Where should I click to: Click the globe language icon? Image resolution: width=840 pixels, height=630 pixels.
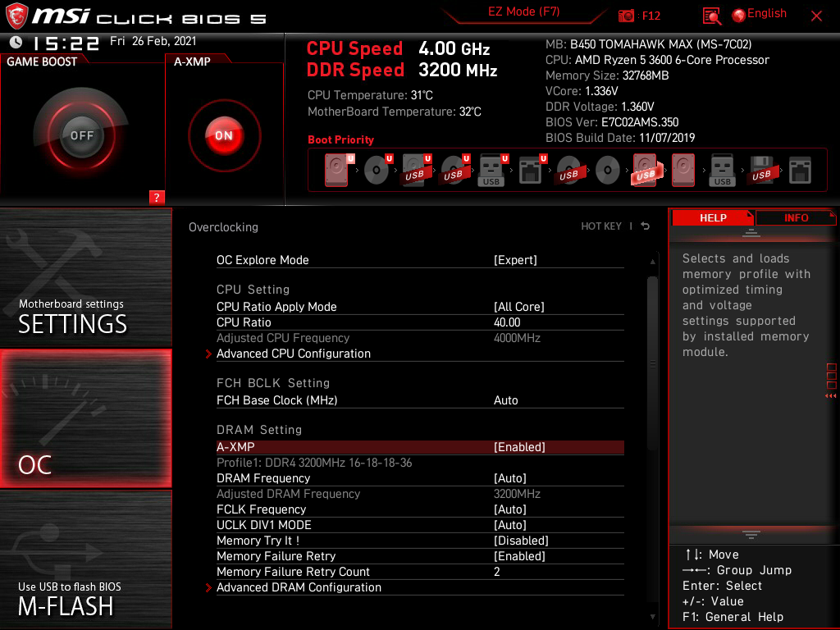739,15
